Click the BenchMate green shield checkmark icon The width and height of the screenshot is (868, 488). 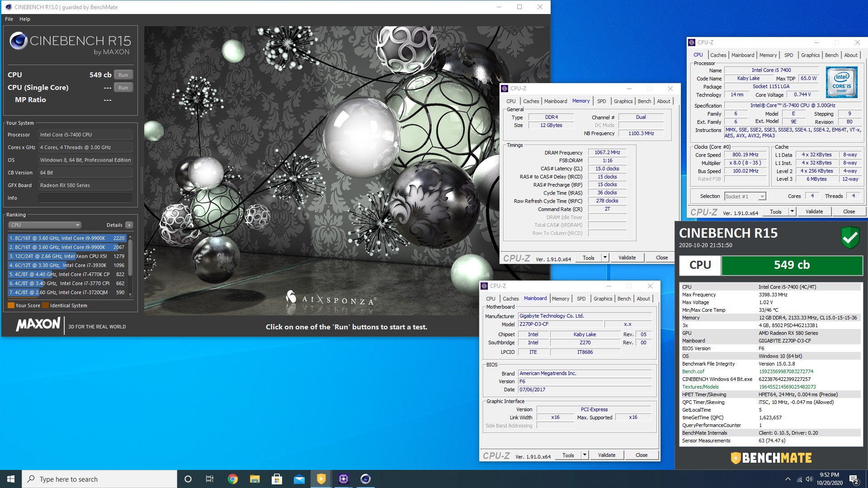pos(850,237)
